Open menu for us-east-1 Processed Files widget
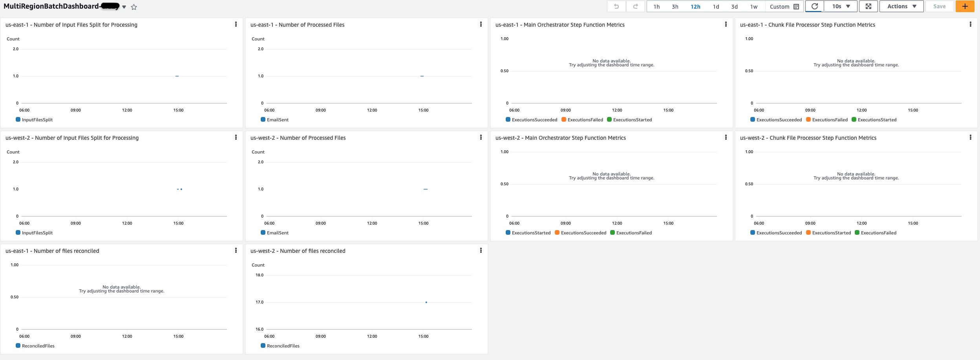Image resolution: width=980 pixels, height=360 pixels. pos(481,24)
